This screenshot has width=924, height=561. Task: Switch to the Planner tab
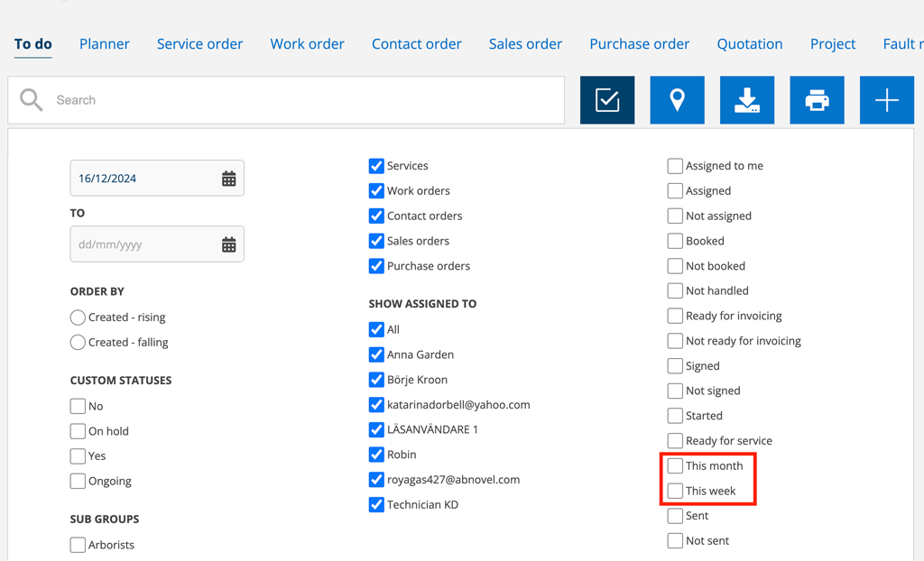pyautogui.click(x=105, y=44)
